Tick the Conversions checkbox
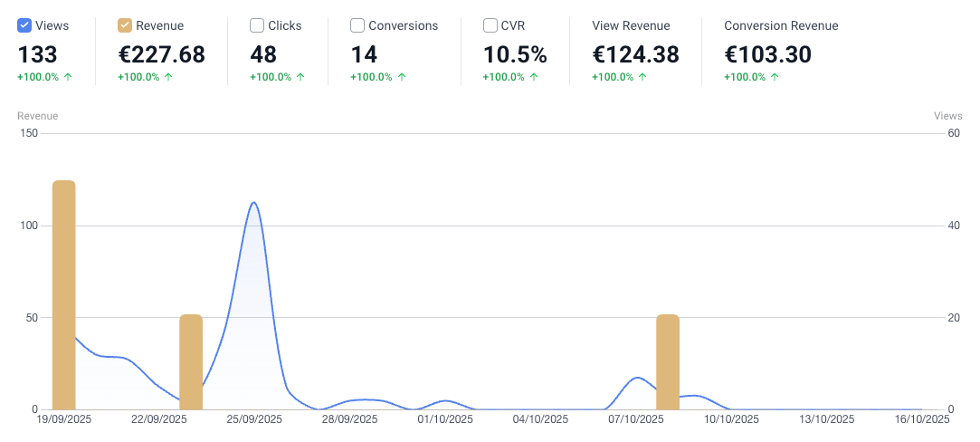980x442 pixels. tap(357, 25)
